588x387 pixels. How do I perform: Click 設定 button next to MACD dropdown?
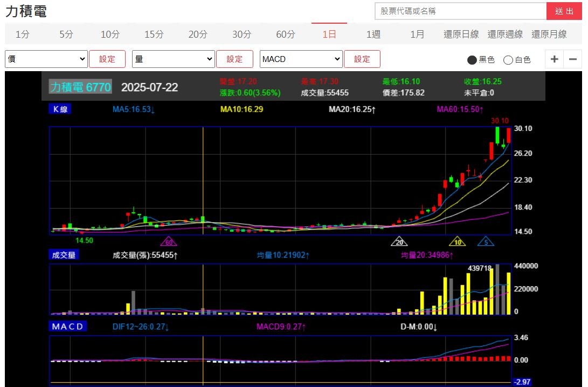coord(362,59)
